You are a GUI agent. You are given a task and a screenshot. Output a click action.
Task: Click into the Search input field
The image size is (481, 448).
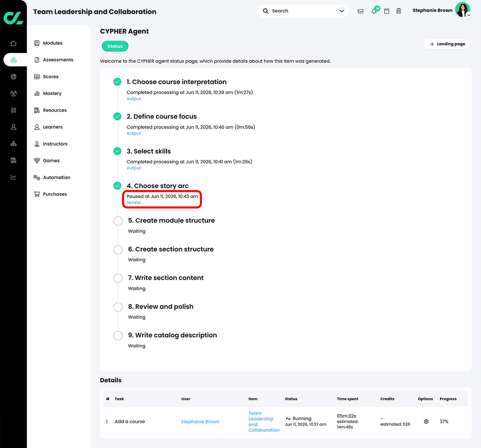tap(298, 11)
